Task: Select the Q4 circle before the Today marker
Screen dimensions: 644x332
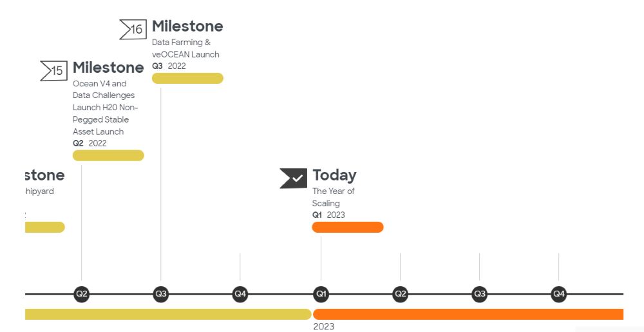Action: click(x=240, y=294)
